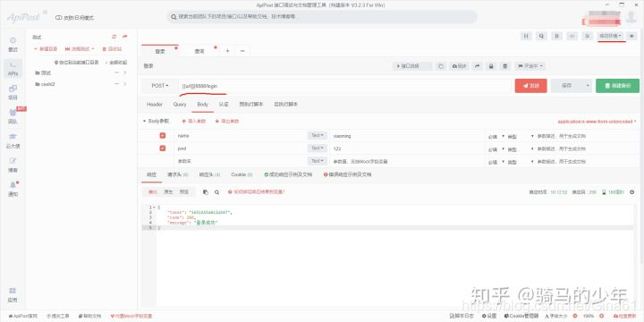Viewport: 644px width, 322px height.
Task: Click the share arrow icon in API toolbar
Action: (x=478, y=66)
